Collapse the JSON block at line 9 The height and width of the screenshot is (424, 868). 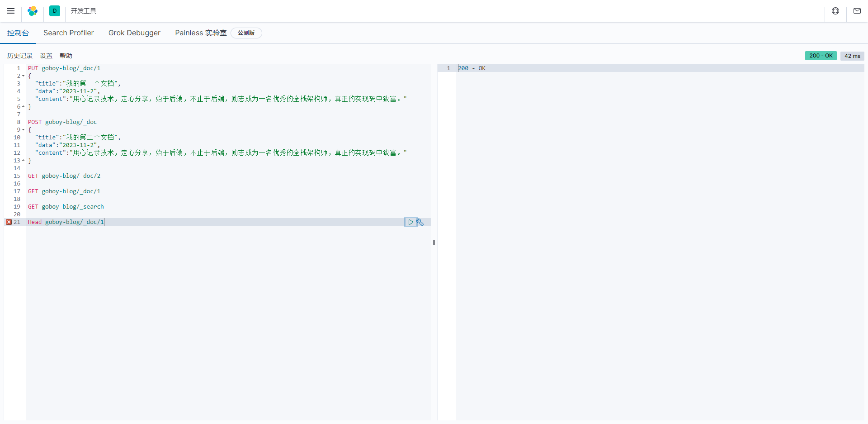point(24,130)
